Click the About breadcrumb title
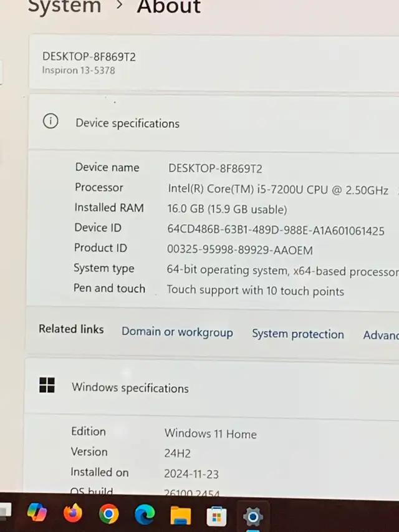 (168, 7)
